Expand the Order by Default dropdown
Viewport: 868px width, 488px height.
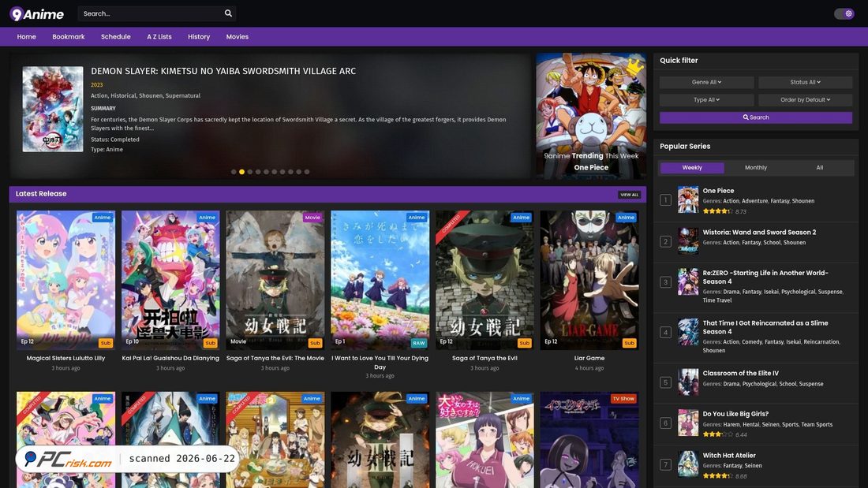click(x=806, y=99)
